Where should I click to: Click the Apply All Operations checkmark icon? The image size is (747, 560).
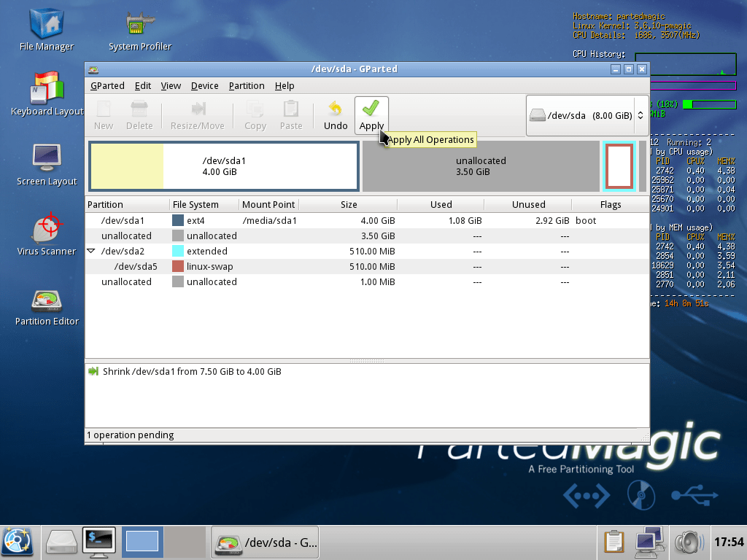point(371,109)
